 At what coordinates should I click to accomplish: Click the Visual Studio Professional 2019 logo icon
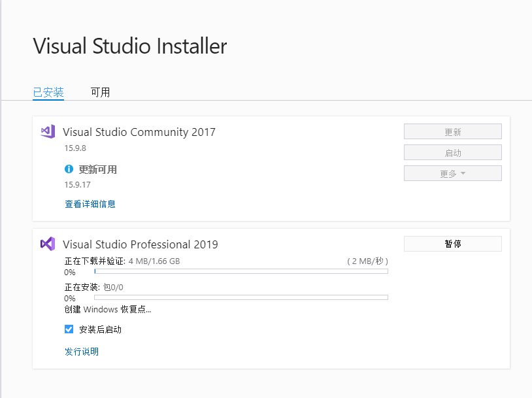click(x=48, y=244)
